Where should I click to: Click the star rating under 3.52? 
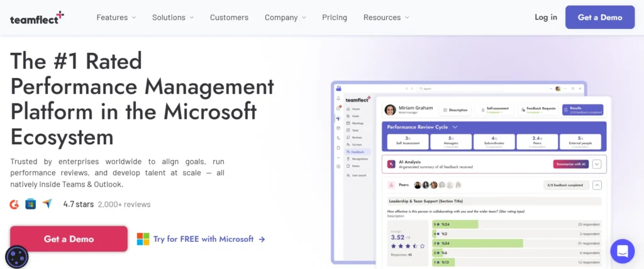[x=408, y=246]
